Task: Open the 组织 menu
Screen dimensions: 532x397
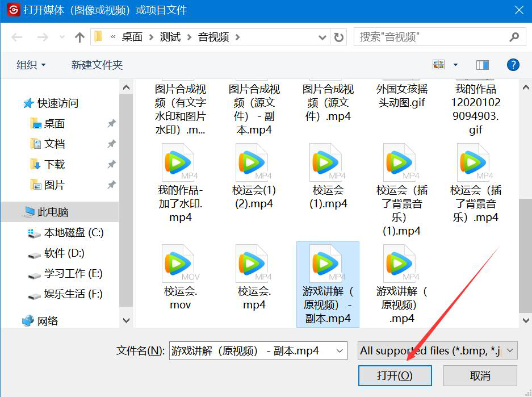Action: (31, 65)
